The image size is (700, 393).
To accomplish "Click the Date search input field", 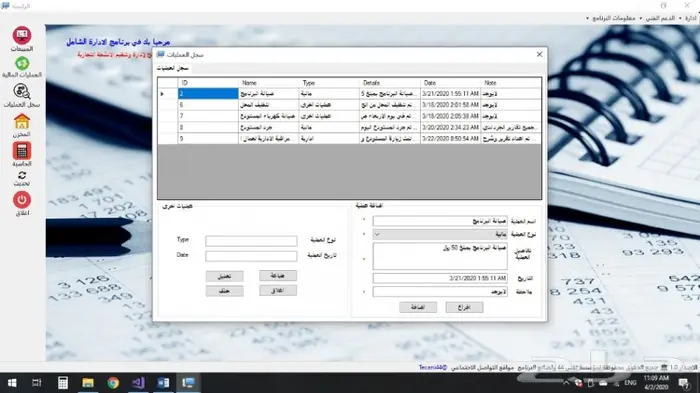I will click(x=251, y=256).
